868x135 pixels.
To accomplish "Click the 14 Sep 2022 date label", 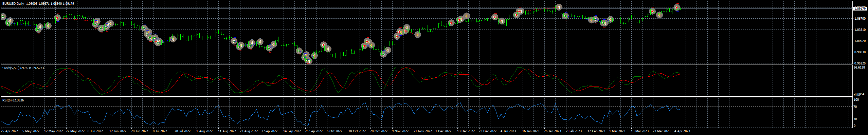I will click(292, 131).
